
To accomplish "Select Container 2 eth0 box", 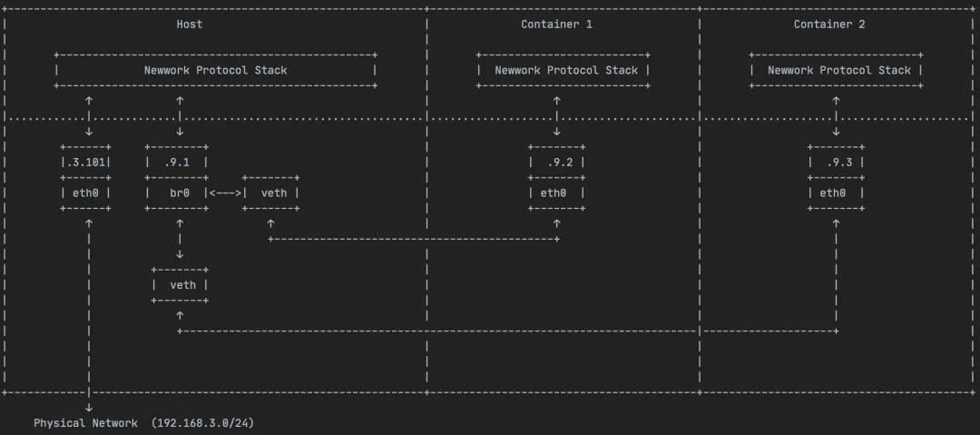I will (837, 193).
